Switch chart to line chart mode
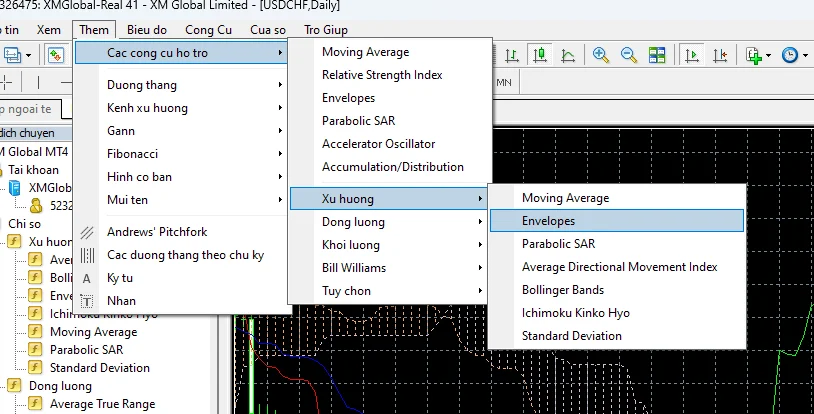Image resolution: width=814 pixels, height=414 pixels. [568, 55]
